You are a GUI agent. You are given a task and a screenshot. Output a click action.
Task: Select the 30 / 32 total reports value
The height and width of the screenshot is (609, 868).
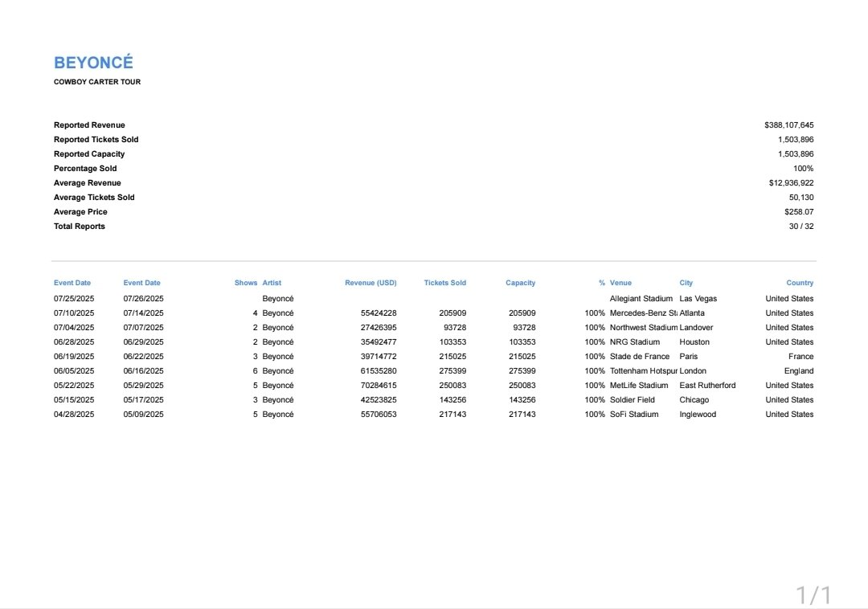pos(801,226)
